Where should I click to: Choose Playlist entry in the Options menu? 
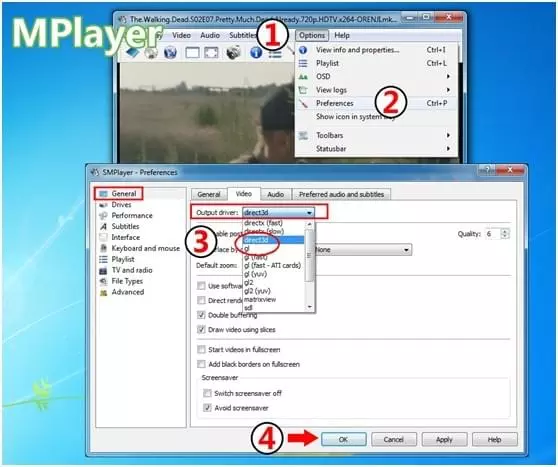pos(376,63)
